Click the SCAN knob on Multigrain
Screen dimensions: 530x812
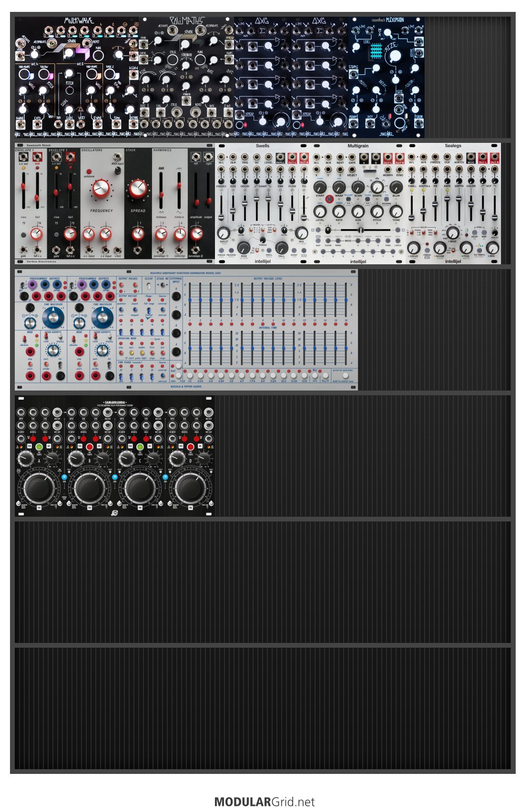[x=358, y=187]
